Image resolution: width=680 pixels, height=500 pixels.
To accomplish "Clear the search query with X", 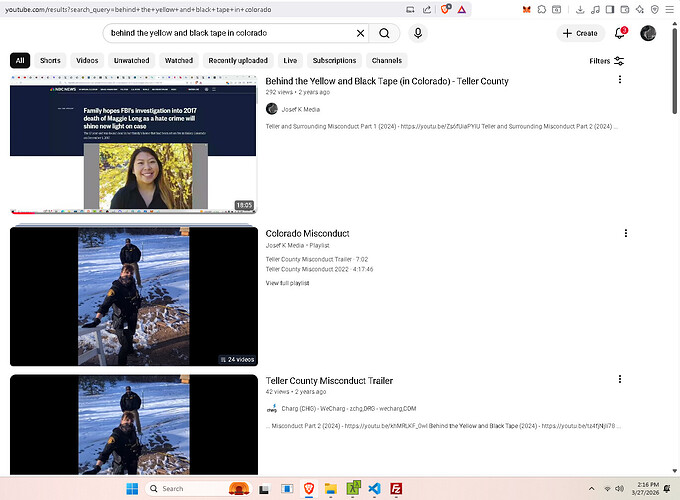I will [x=357, y=33].
